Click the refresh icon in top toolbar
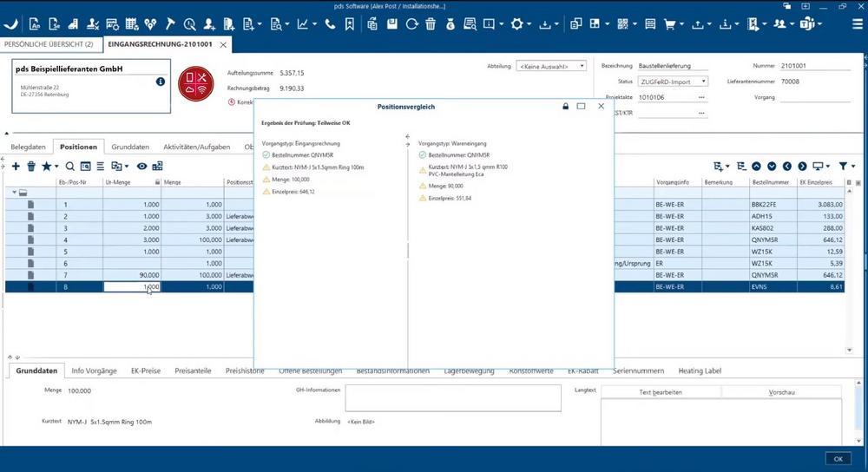 411,24
